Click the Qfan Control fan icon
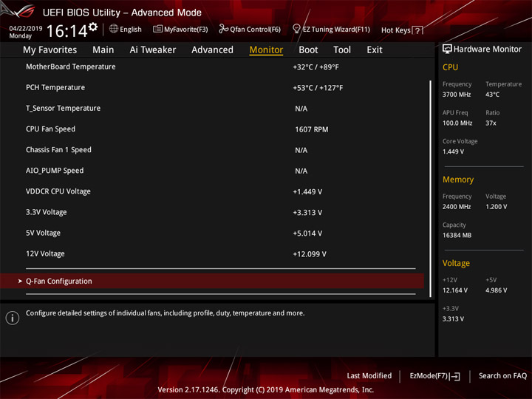 click(223, 29)
